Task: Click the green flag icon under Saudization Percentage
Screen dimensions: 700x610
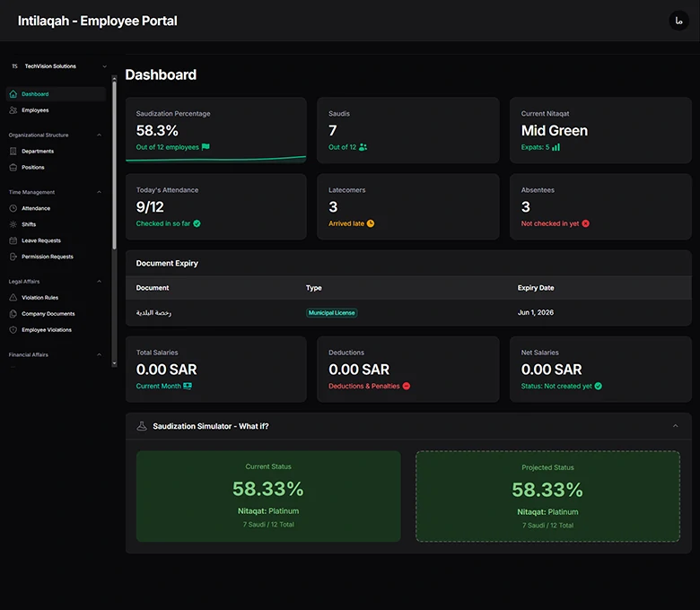Action: (206, 147)
